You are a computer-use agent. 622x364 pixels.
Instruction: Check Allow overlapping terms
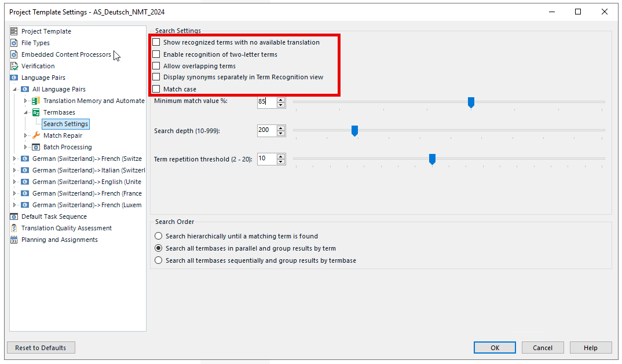pyautogui.click(x=156, y=65)
